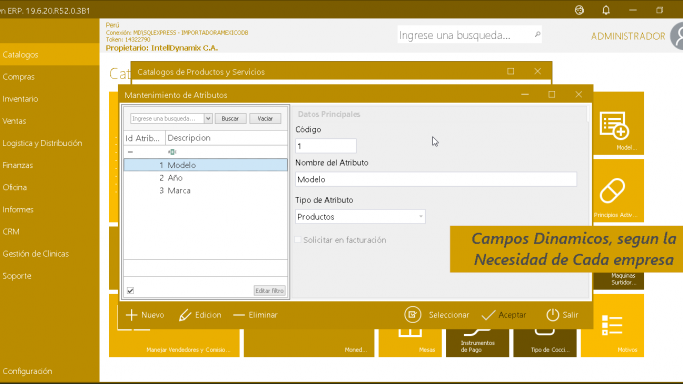
Task: Focus the attribute list search box
Action: pyautogui.click(x=167, y=118)
